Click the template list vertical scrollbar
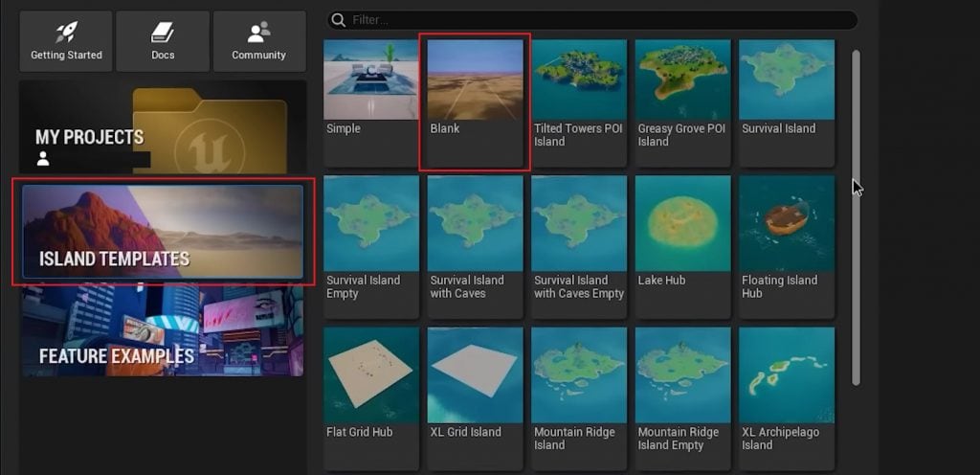Image resolution: width=980 pixels, height=475 pixels. [x=857, y=217]
